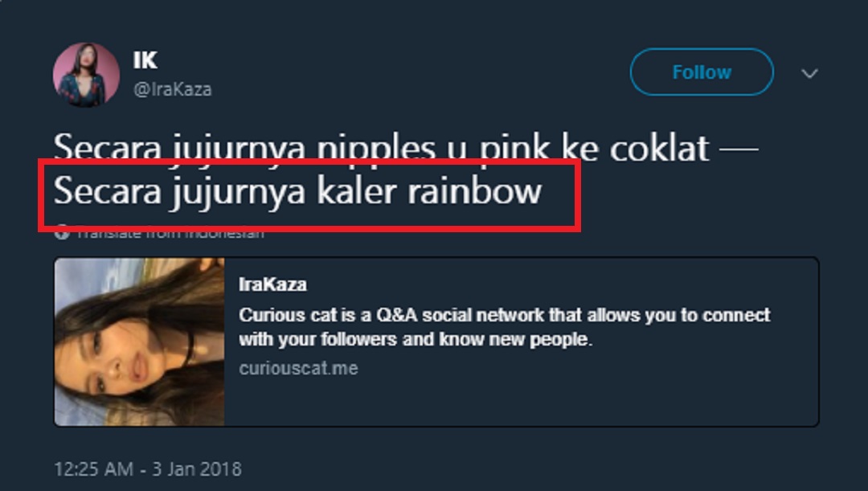Click the "Curious cat is a Q&A" description line
Image resolution: width=868 pixels, height=491 pixels.
pyautogui.click(x=504, y=315)
